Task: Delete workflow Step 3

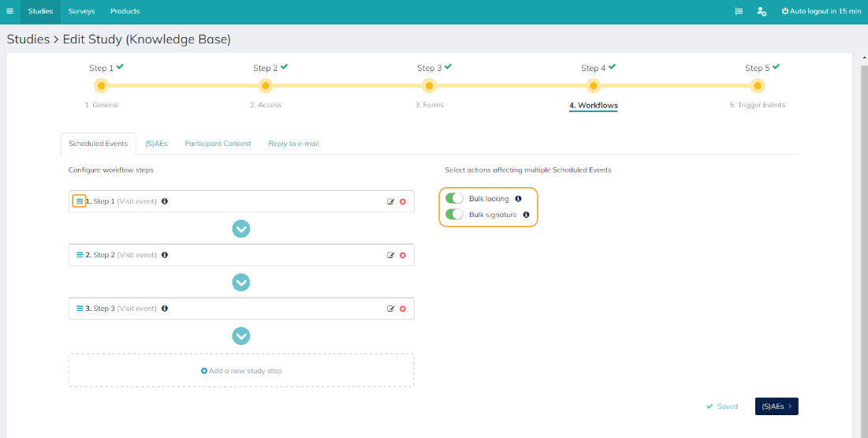Action: (x=402, y=309)
